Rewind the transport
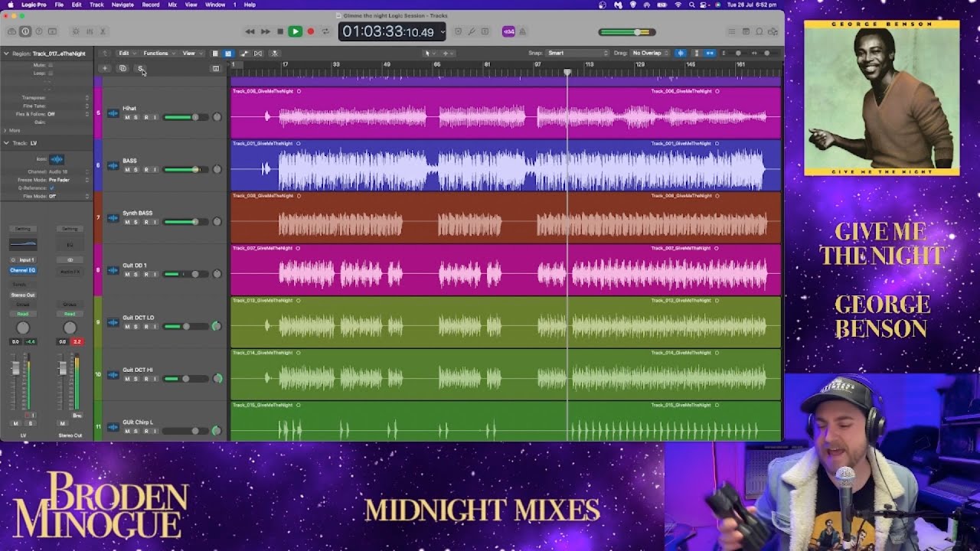 (250, 31)
